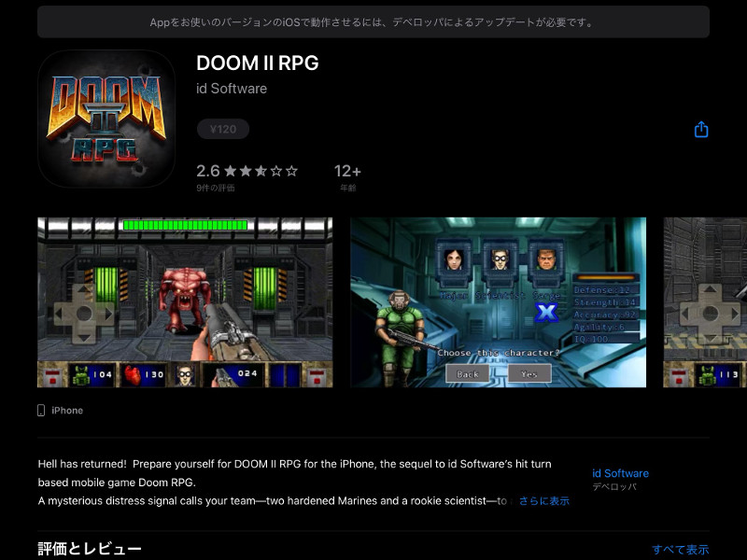
Task: Click the 評価とレビュー heading
Action: click(90, 549)
